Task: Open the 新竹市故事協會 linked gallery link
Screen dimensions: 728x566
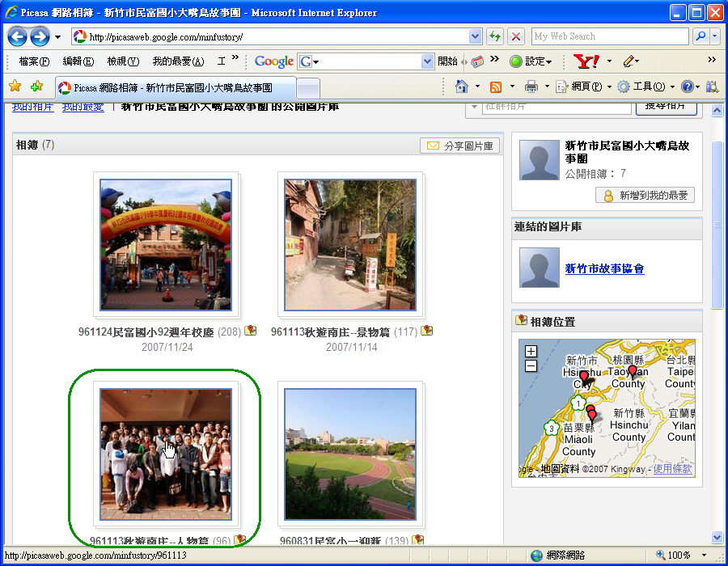Action: coord(604,268)
